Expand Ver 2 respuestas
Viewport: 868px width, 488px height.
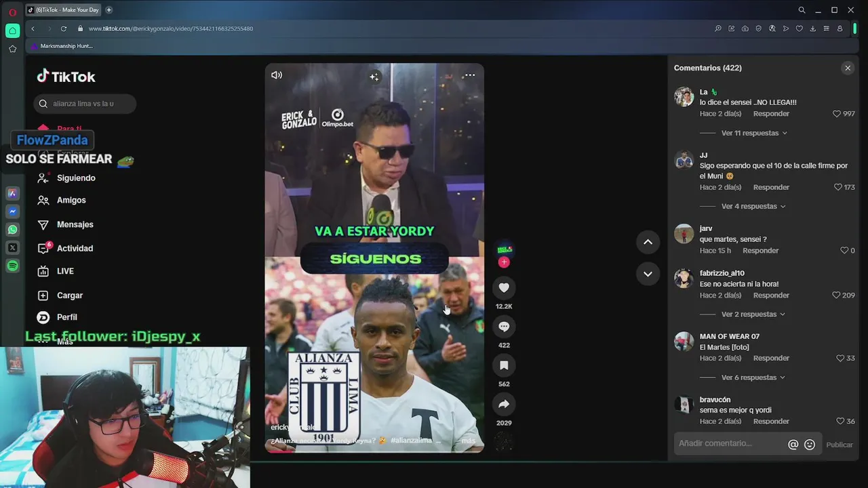[753, 314]
